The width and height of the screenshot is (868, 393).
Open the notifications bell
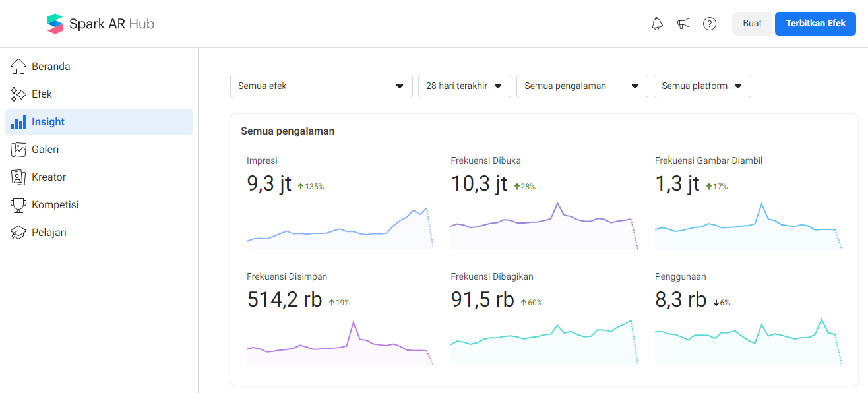[x=657, y=24]
